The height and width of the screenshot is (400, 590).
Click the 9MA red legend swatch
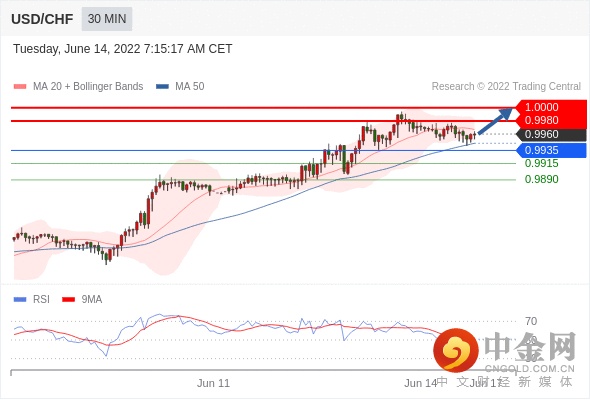tap(68, 300)
